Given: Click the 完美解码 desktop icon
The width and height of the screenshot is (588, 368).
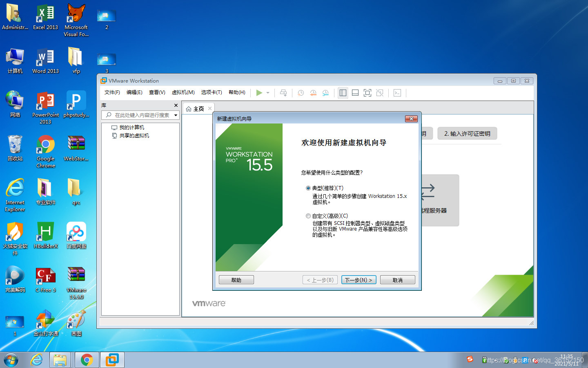Looking at the screenshot, I should click(15, 280).
